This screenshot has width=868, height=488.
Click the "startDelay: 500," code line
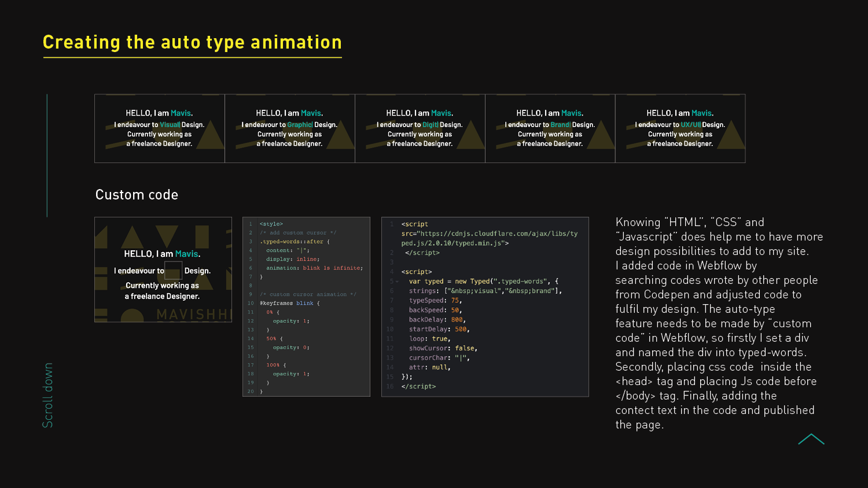pyautogui.click(x=439, y=329)
